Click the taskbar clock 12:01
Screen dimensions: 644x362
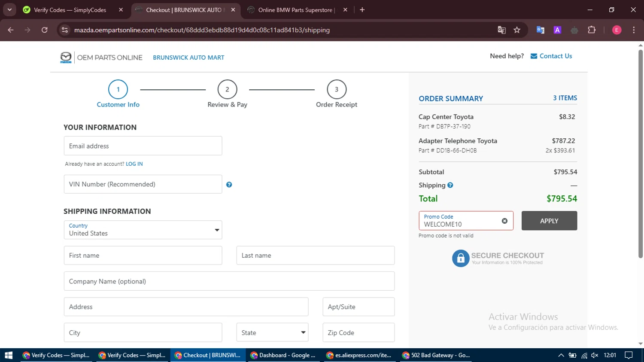[x=610, y=355]
